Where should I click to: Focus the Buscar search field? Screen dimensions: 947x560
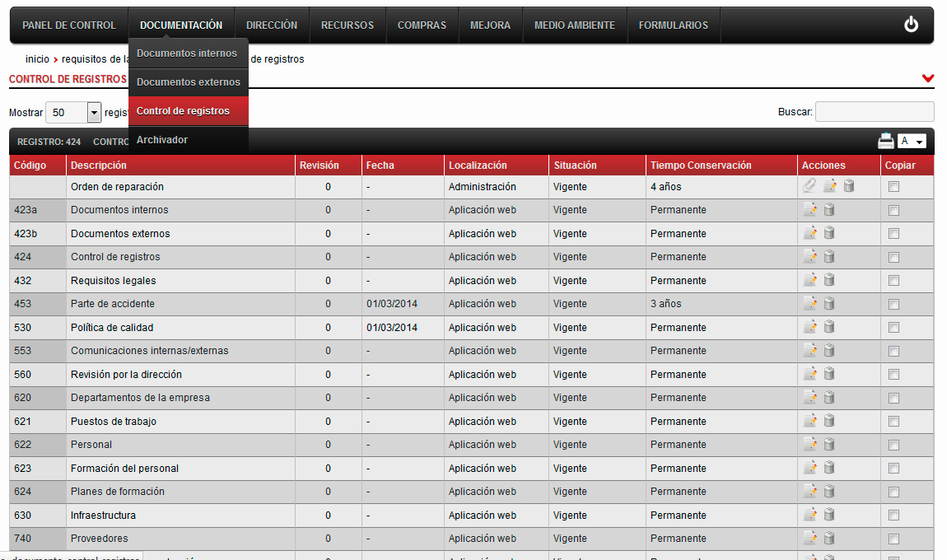pyautogui.click(x=875, y=112)
